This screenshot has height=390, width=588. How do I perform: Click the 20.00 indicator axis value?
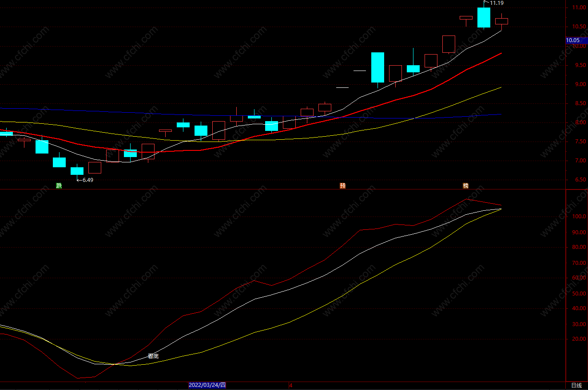579,339
